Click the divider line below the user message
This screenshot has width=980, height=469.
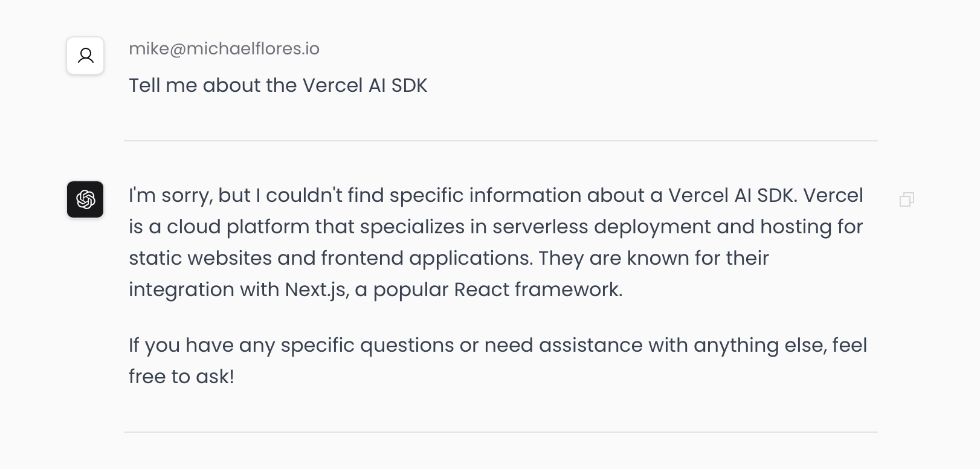coord(501,141)
